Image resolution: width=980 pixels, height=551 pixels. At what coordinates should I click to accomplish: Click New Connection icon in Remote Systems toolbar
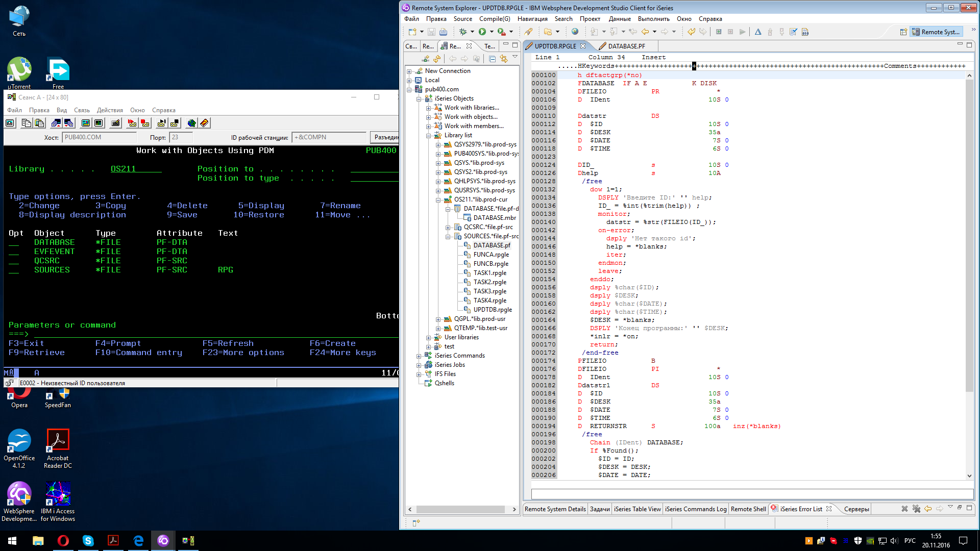click(x=426, y=59)
